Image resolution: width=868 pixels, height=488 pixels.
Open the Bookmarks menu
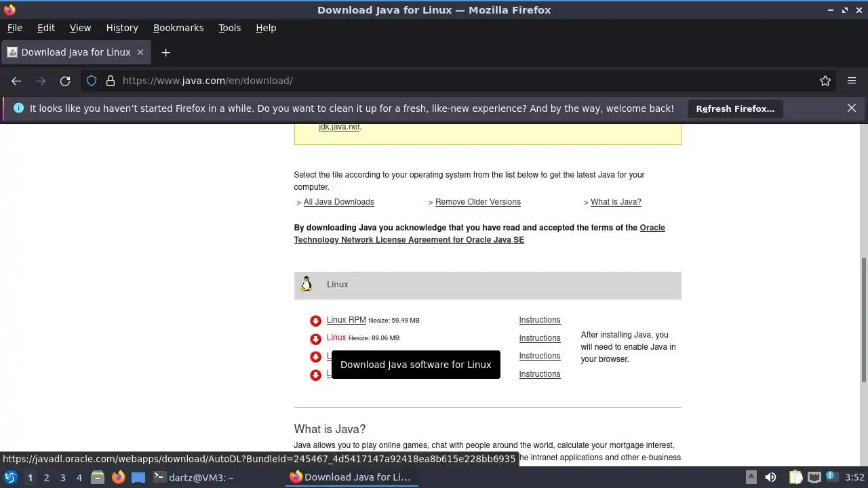(x=178, y=28)
